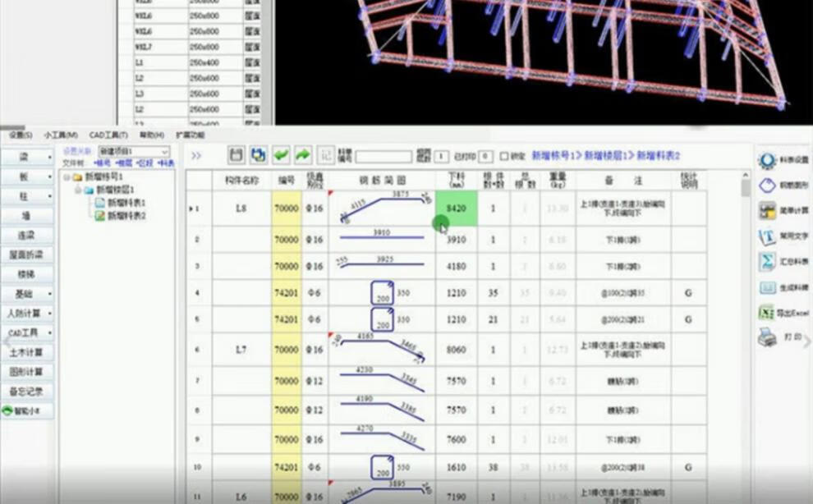
Task: Click the stirrup diagram in row 4
Action: [x=382, y=293]
